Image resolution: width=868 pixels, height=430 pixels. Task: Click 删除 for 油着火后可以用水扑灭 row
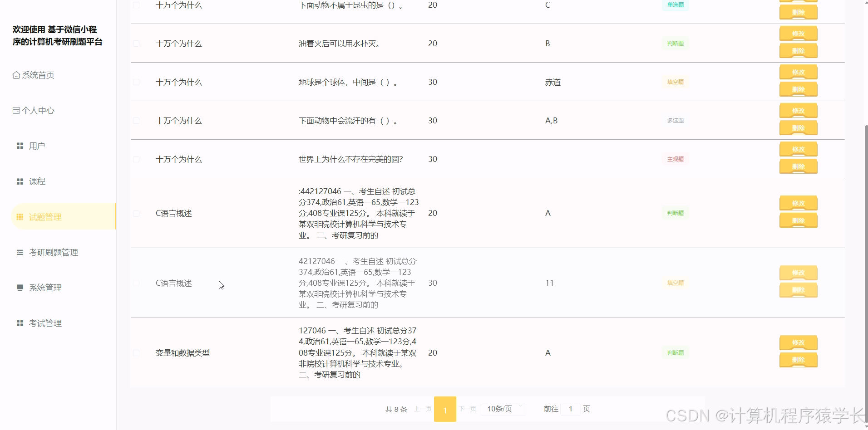798,51
